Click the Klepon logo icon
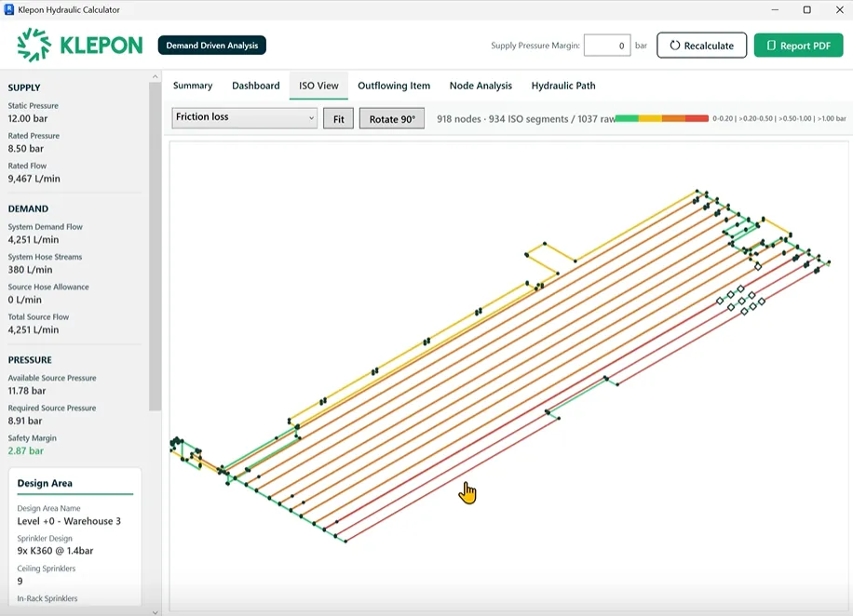This screenshot has width=853, height=616. pyautogui.click(x=34, y=45)
